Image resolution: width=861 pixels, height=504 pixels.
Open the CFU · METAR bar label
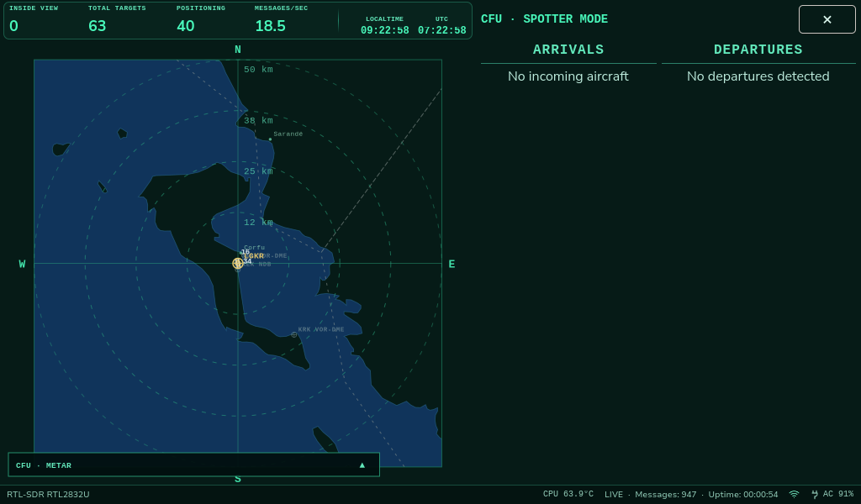[44, 465]
